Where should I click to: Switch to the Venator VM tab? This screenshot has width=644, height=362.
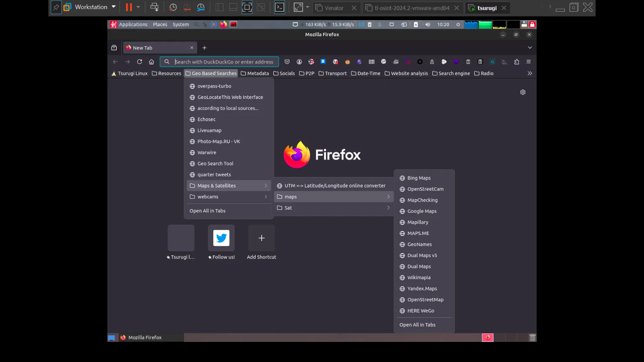(334, 8)
